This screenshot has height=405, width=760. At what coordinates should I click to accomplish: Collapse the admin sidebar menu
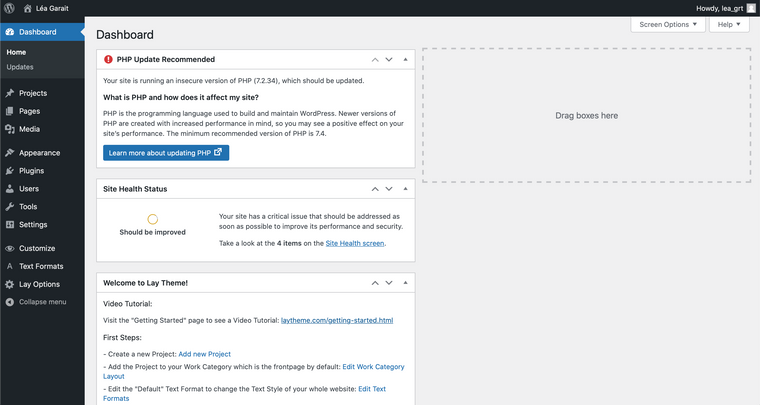tap(42, 301)
